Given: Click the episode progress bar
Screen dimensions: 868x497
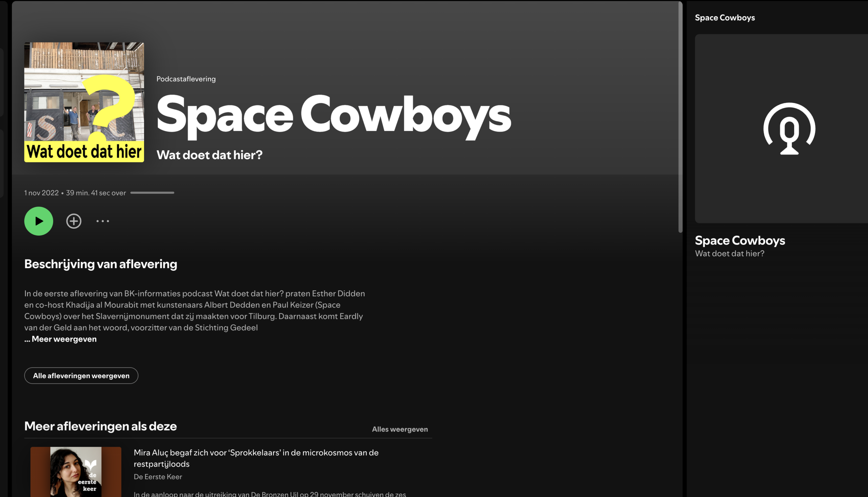Looking at the screenshot, I should pyautogui.click(x=152, y=193).
